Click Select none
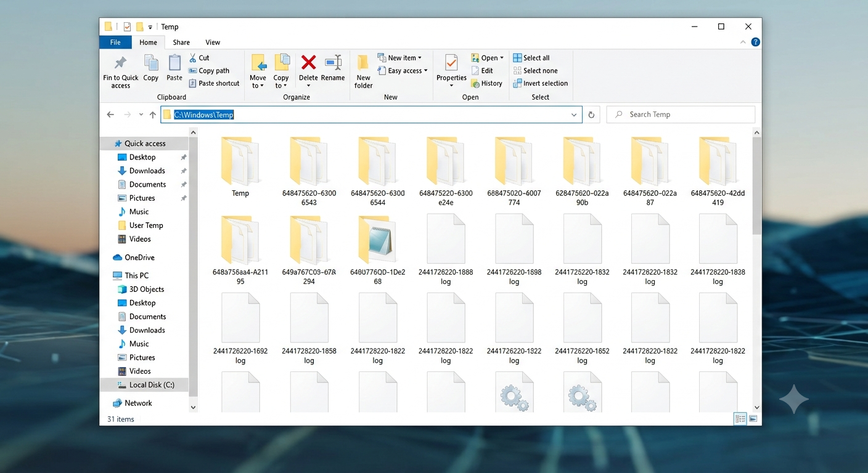Screen dimensions: 868x473 tap(534, 71)
